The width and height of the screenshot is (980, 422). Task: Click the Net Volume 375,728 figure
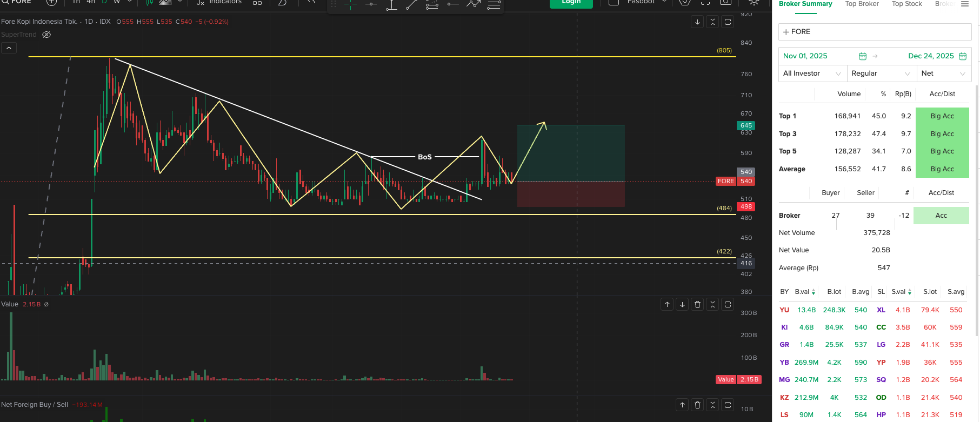[x=876, y=233]
